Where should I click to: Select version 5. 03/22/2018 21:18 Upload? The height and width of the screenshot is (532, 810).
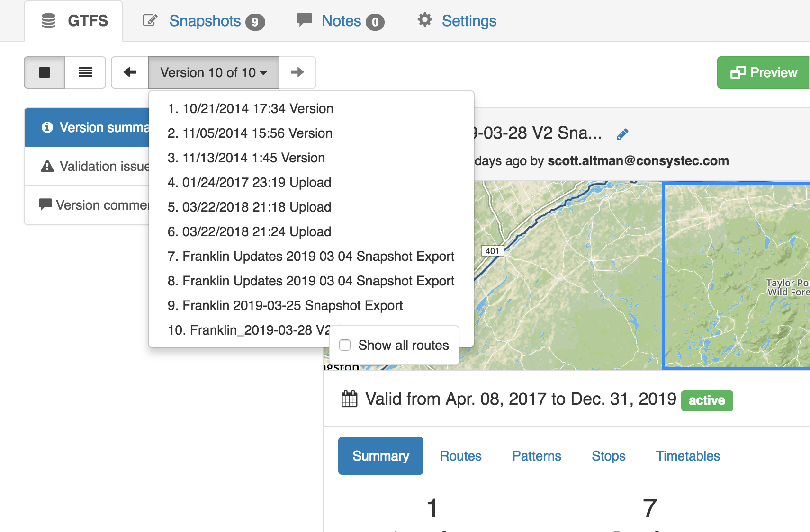coord(311,207)
